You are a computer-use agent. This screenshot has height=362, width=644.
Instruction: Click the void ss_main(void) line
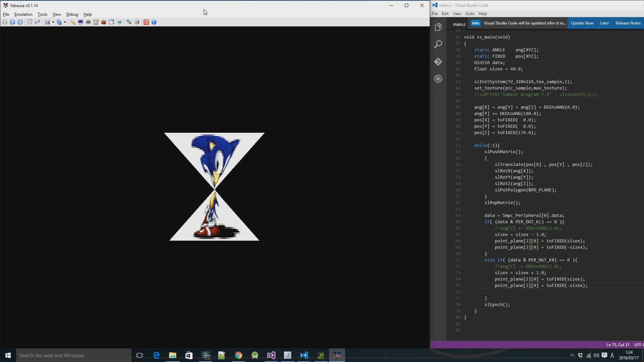click(x=487, y=37)
